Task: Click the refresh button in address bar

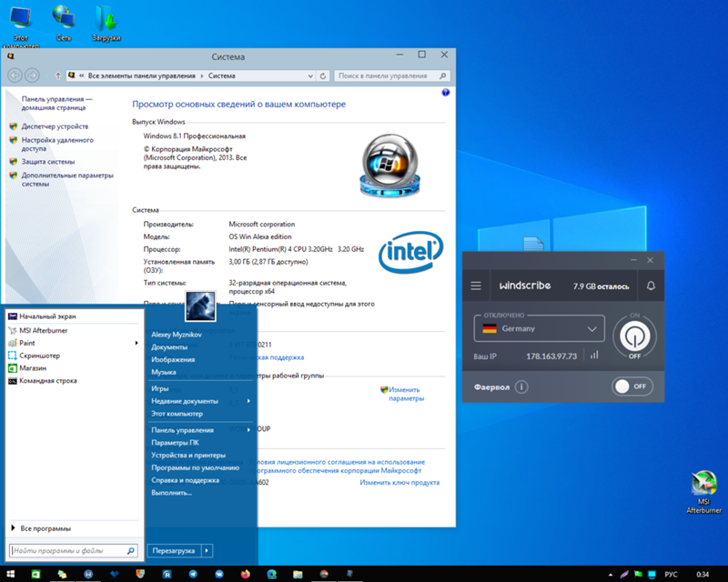Action: click(323, 75)
